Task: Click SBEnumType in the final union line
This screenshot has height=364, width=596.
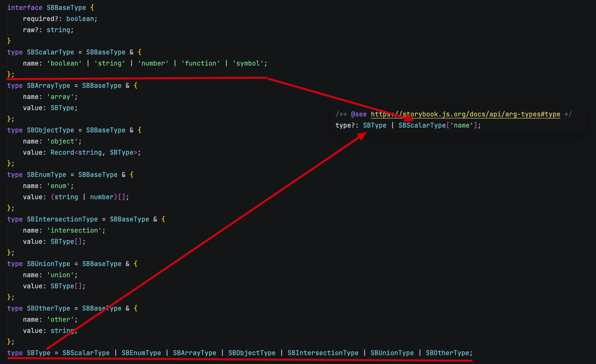Action: pos(141,353)
